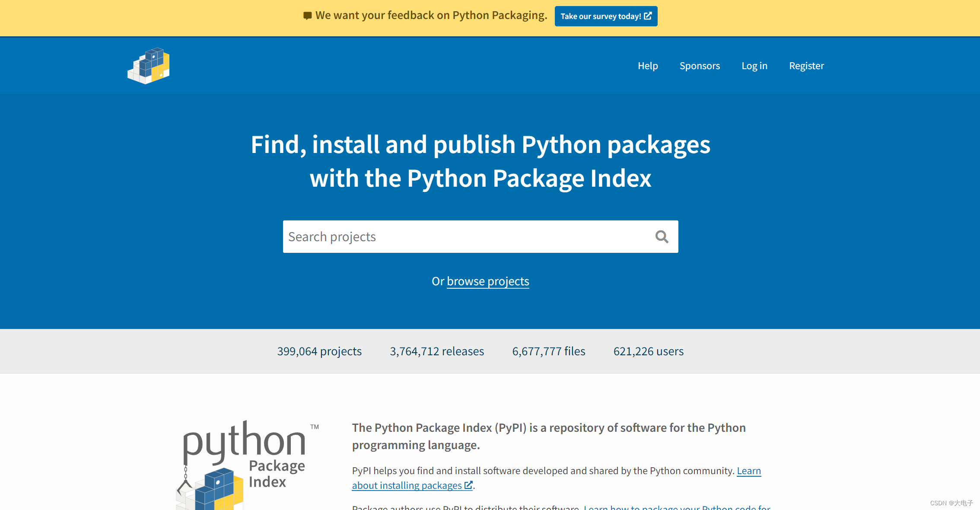
Task: Click The Python Package Index (PyPI) description paragraph
Action: 549,436
